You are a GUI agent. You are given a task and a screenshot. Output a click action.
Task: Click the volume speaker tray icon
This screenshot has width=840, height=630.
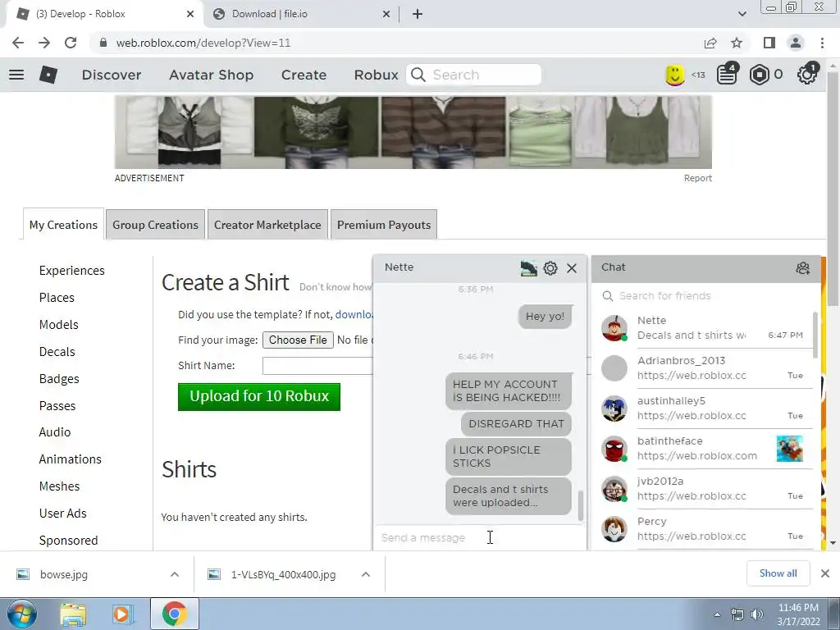[x=756, y=614]
